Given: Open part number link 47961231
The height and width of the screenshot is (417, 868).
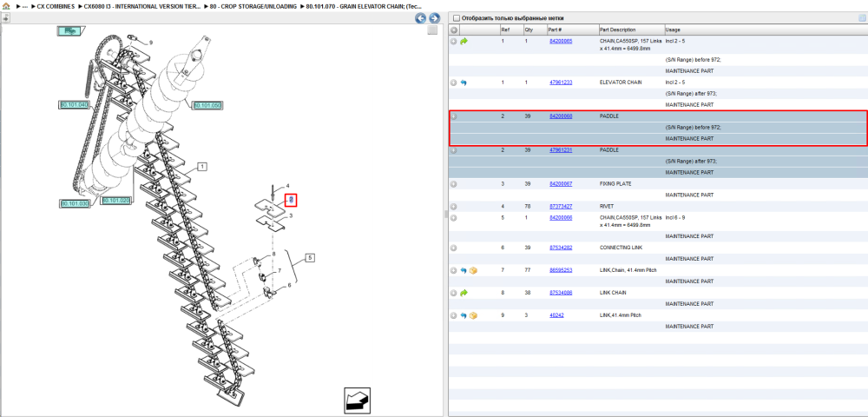Looking at the screenshot, I should pos(560,150).
